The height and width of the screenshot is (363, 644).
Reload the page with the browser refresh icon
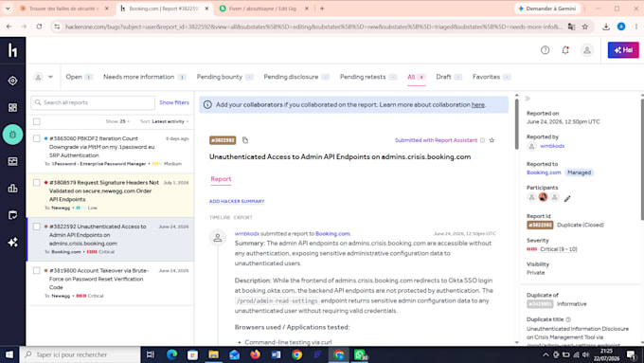[x=39, y=27]
